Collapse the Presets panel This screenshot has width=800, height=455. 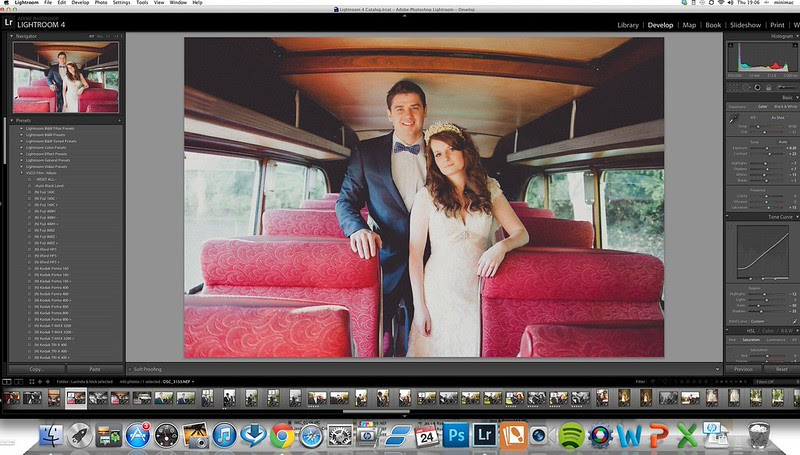click(x=12, y=120)
